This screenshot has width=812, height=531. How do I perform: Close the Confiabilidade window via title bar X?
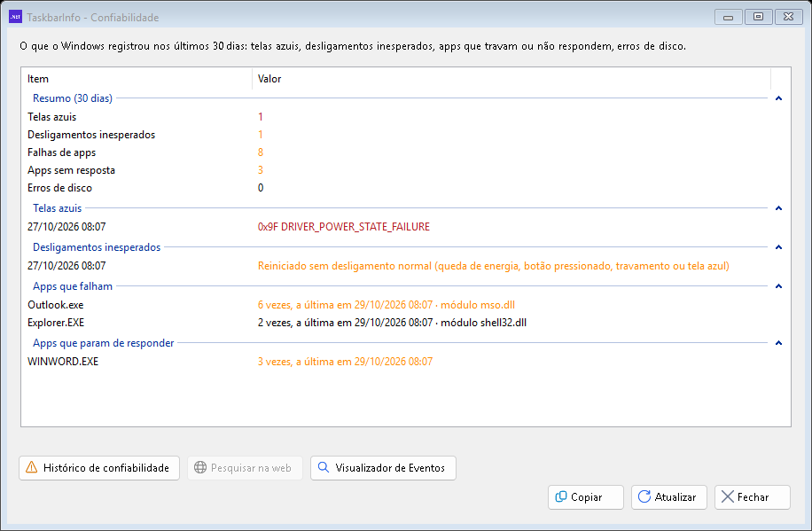pyautogui.click(x=788, y=17)
